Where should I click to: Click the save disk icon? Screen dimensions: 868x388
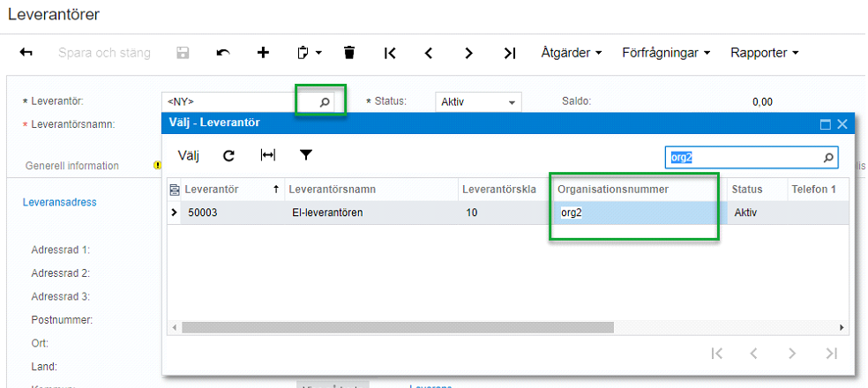point(183,53)
